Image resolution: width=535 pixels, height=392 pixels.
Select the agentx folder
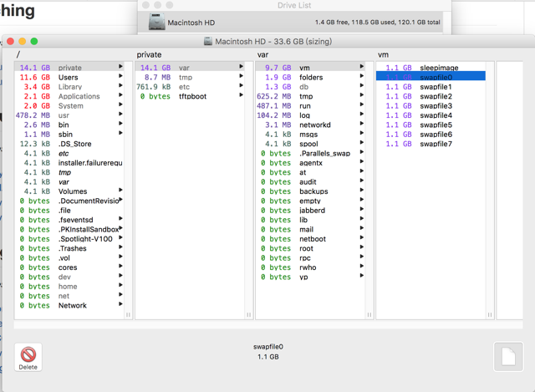coord(310,163)
